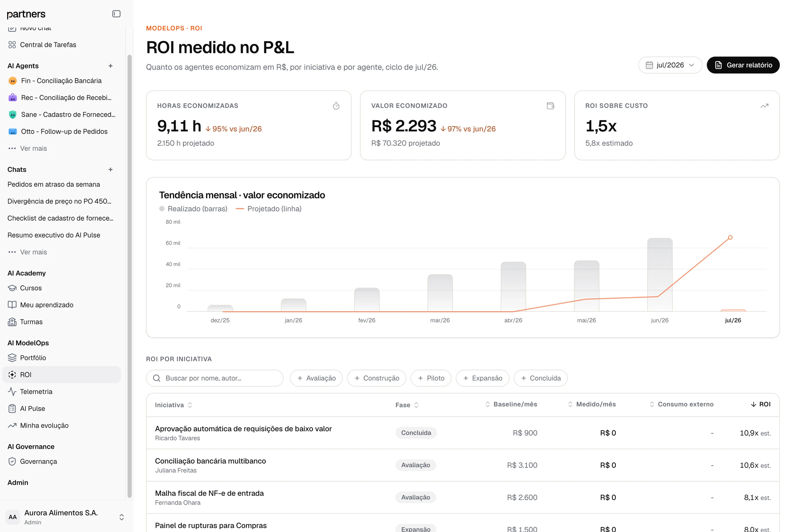Click Conciliação bancária multibanco initiative

pyautogui.click(x=210, y=461)
